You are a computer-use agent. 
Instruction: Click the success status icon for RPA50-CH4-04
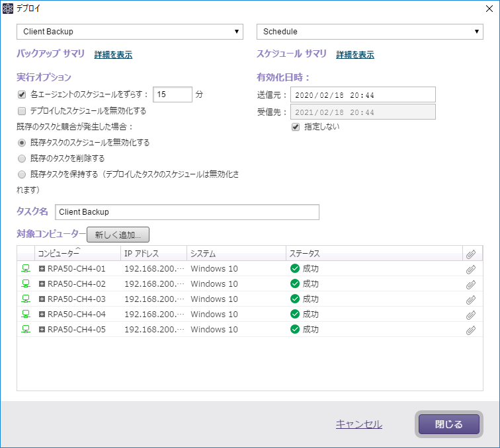(x=295, y=314)
